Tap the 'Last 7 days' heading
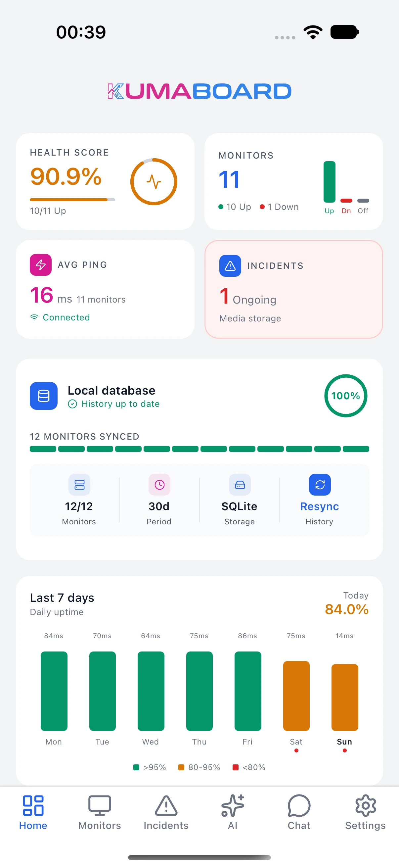The width and height of the screenshot is (399, 868). pyautogui.click(x=62, y=598)
